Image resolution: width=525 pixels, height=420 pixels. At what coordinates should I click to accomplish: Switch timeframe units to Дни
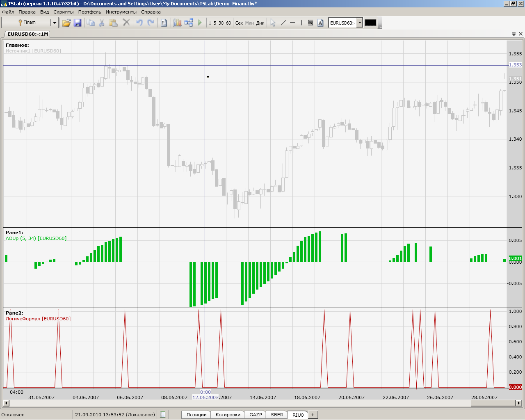(x=260, y=23)
